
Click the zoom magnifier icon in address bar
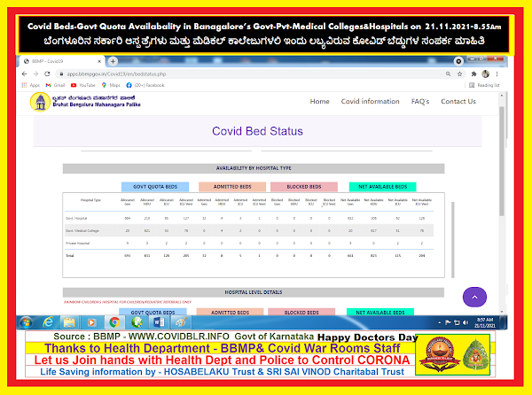point(448,74)
